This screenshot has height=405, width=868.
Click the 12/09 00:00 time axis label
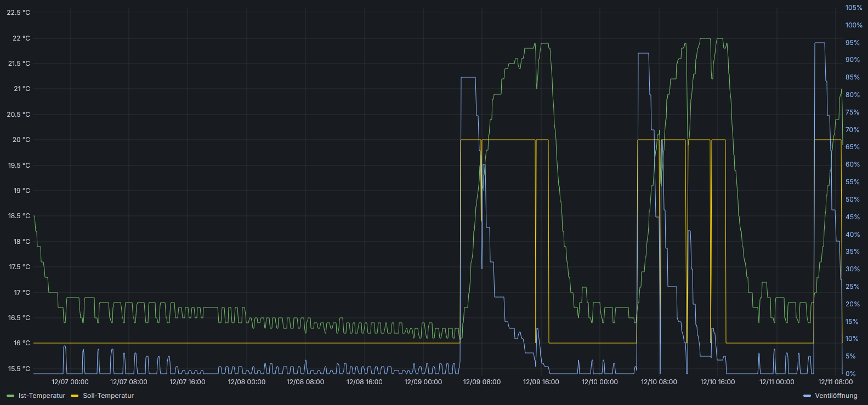click(423, 382)
